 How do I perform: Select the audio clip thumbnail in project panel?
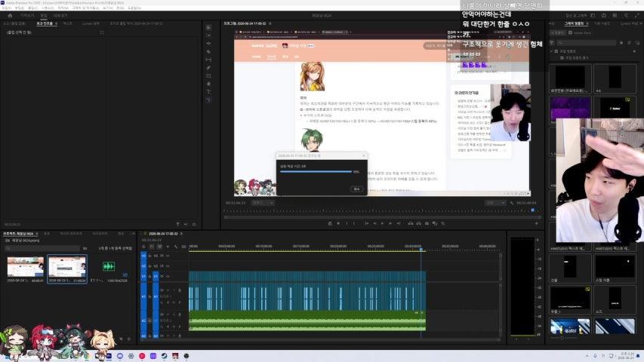(x=109, y=266)
